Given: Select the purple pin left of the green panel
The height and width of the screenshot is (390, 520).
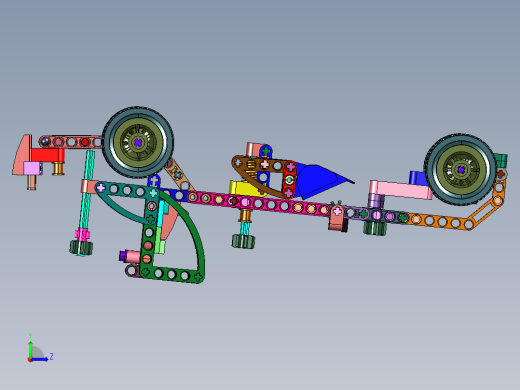Looking at the screenshot, I should click(123, 256).
